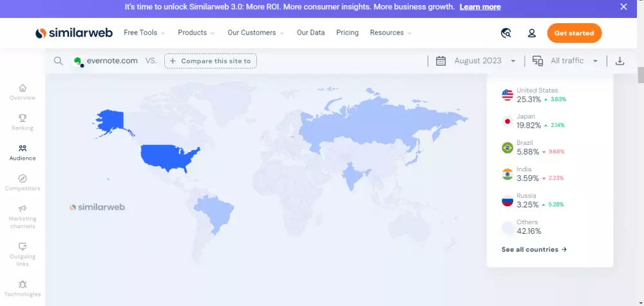This screenshot has width=644, height=306.
Task: Click the Similarweb logo in header
Action: click(74, 33)
